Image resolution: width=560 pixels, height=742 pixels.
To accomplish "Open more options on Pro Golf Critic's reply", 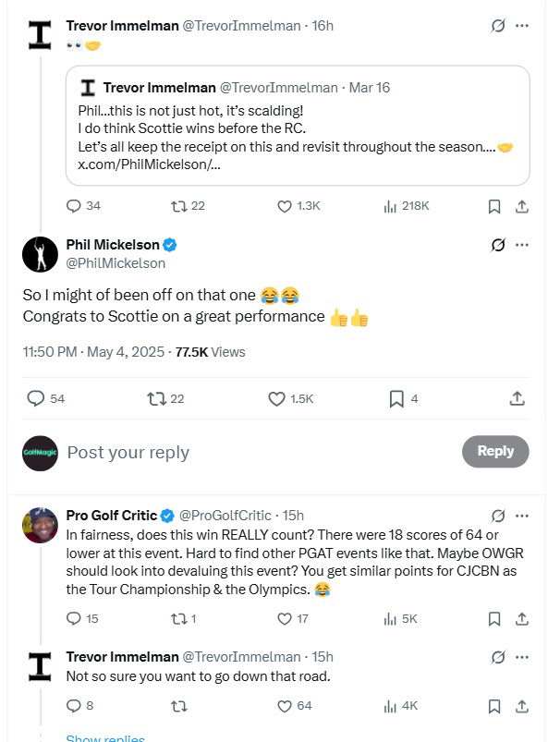I will point(522,515).
